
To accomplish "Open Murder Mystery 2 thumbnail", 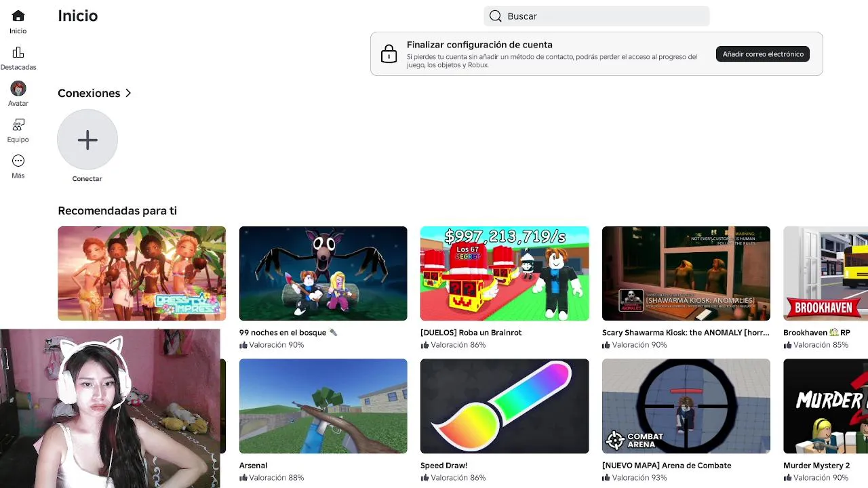I will click(x=825, y=406).
